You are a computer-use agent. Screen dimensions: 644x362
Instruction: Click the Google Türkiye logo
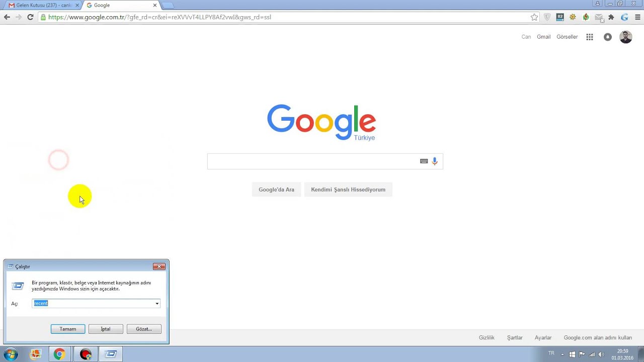(321, 122)
